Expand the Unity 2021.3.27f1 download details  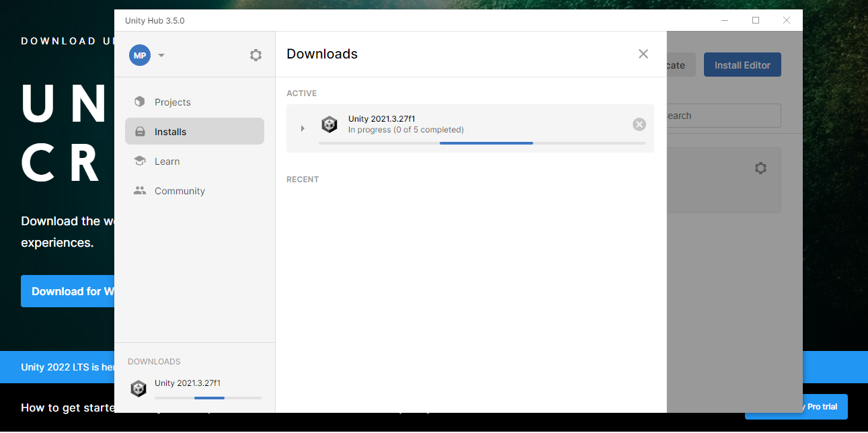tap(303, 128)
